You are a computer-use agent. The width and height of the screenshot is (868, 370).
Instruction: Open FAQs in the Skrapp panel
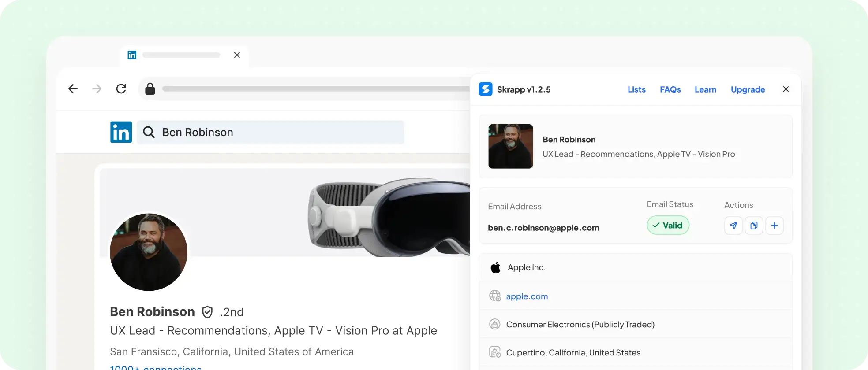click(x=670, y=89)
